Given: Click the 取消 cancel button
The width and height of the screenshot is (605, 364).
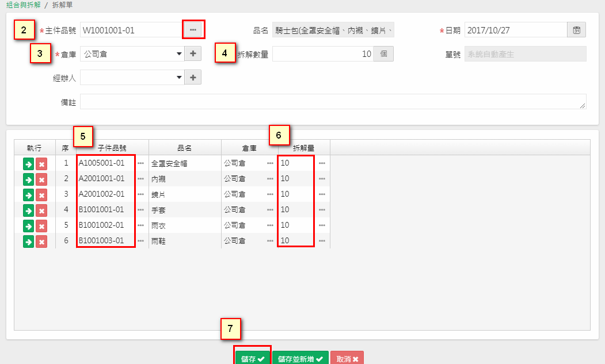Looking at the screenshot, I should click(x=347, y=359).
